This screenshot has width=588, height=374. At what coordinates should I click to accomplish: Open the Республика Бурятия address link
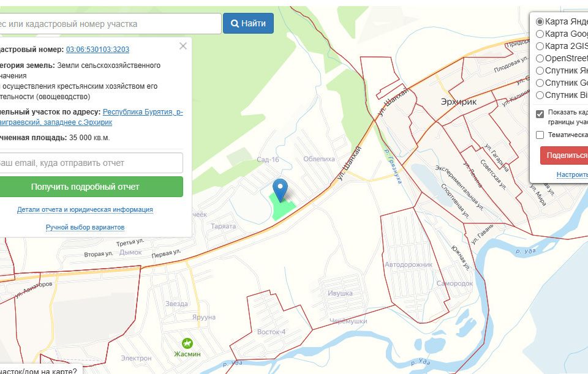[x=142, y=112]
